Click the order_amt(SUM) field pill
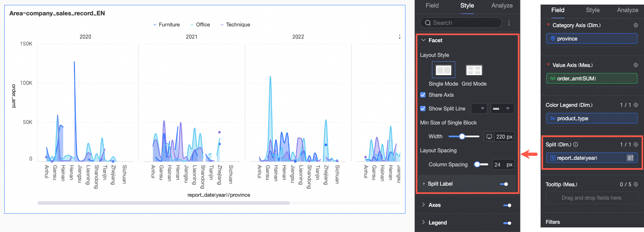The height and width of the screenshot is (232, 644). tap(592, 78)
